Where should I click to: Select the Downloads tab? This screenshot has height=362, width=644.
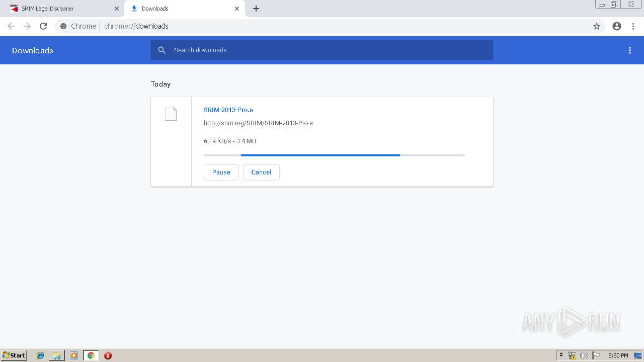[x=185, y=9]
